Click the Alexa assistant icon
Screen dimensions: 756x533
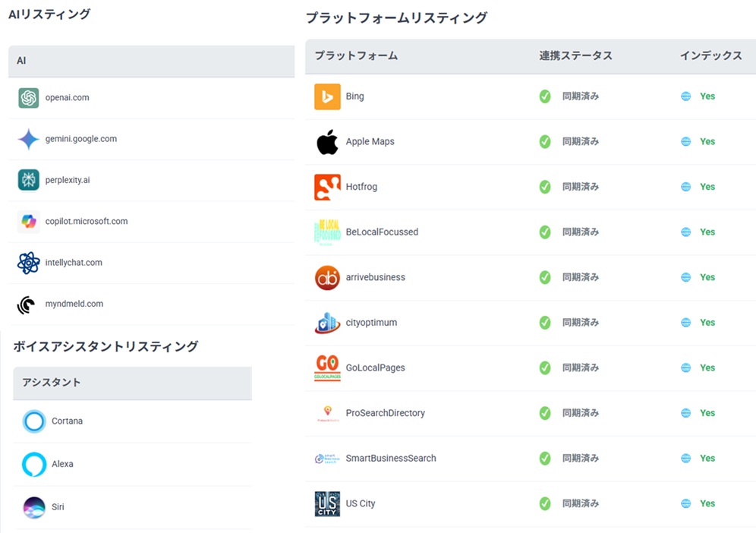coord(34,464)
